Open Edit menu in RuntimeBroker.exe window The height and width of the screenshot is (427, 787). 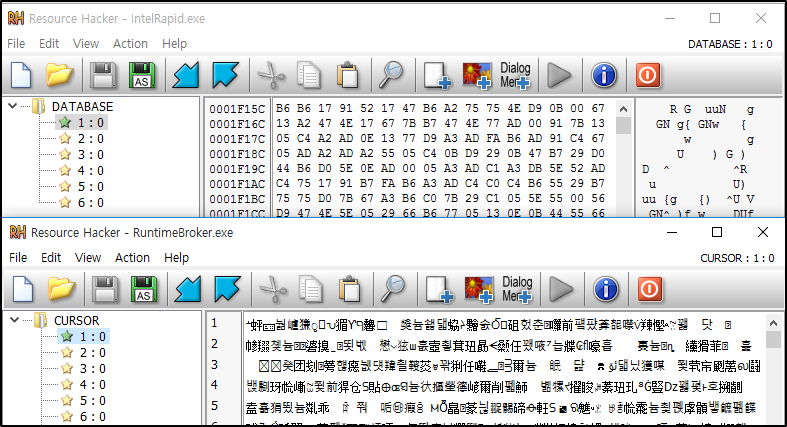point(51,257)
